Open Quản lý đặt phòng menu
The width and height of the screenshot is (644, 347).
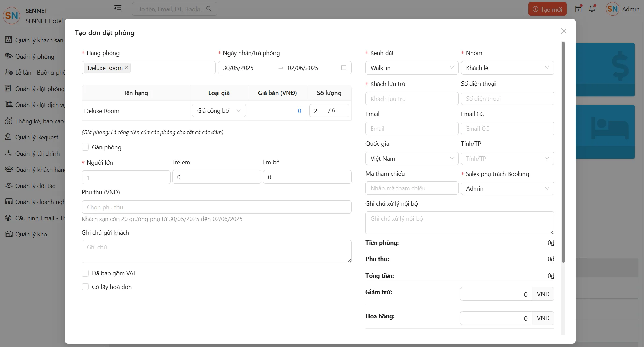click(39, 89)
